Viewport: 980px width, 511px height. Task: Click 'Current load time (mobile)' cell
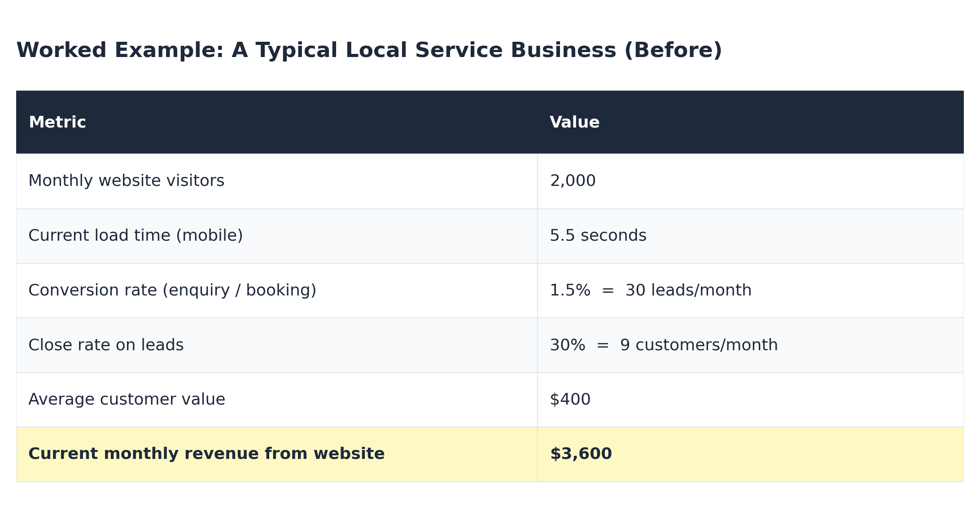tap(277, 236)
